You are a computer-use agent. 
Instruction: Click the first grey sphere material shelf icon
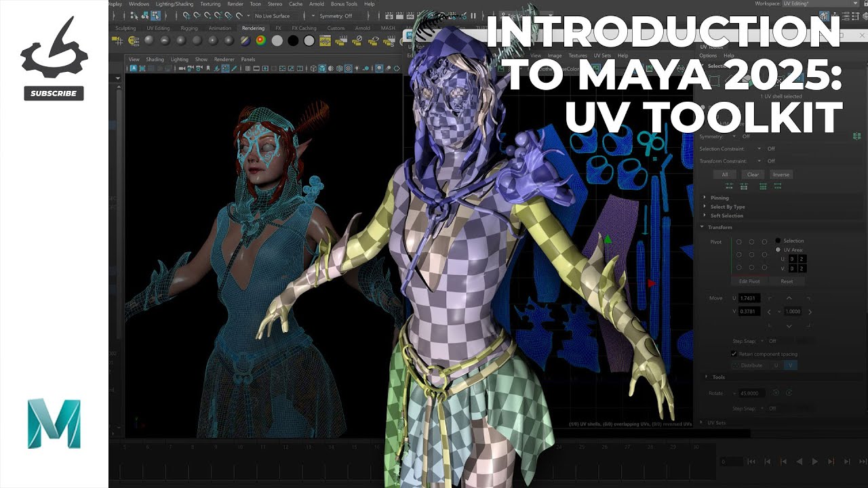(149, 41)
